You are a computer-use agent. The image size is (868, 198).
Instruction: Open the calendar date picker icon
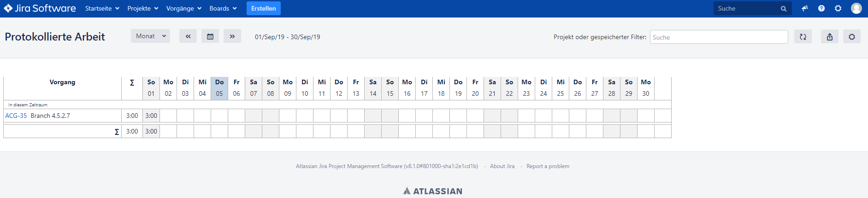point(210,36)
